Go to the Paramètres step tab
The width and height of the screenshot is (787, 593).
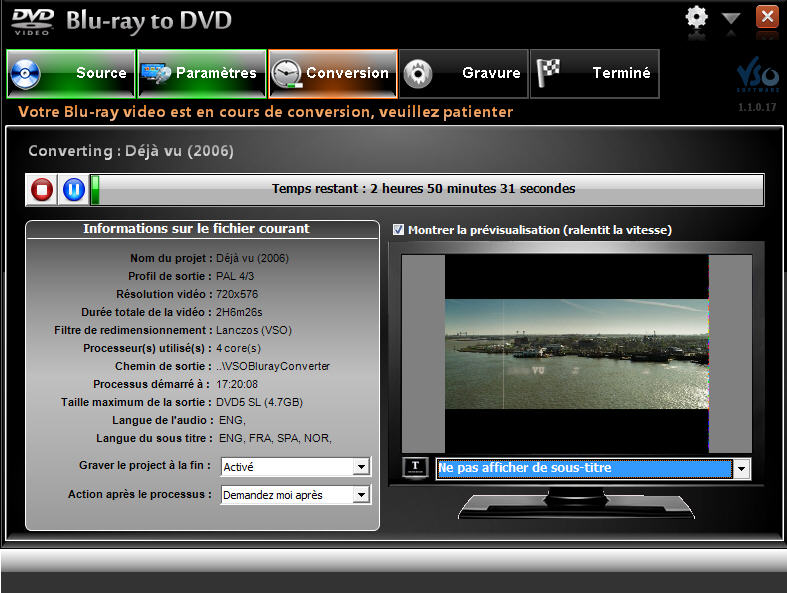coord(202,73)
